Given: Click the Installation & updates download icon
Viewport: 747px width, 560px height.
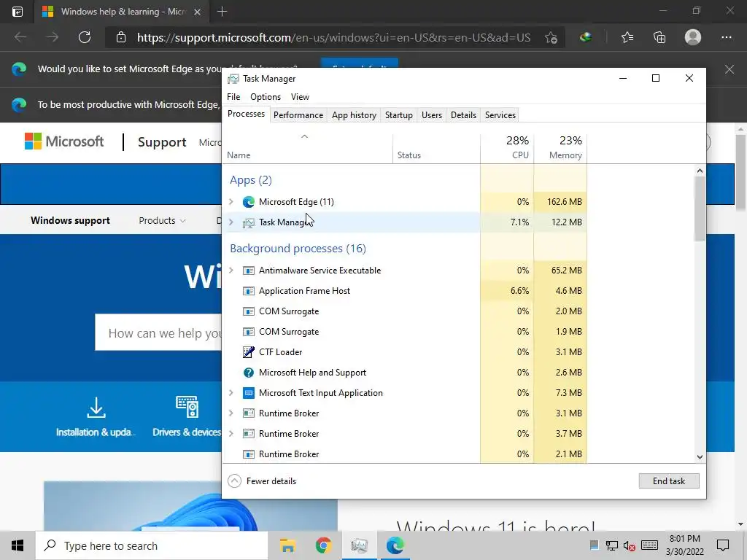Looking at the screenshot, I should click(x=96, y=408).
